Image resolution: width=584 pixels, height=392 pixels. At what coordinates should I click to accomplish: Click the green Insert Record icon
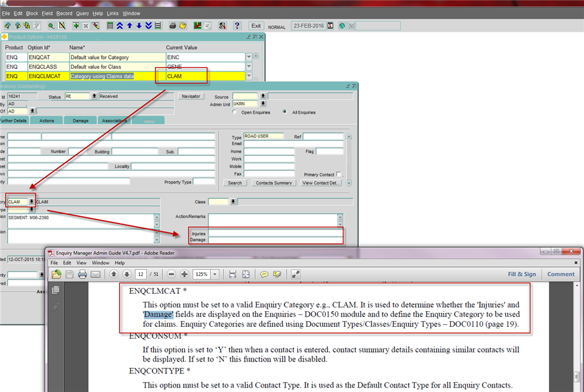[x=75, y=25]
